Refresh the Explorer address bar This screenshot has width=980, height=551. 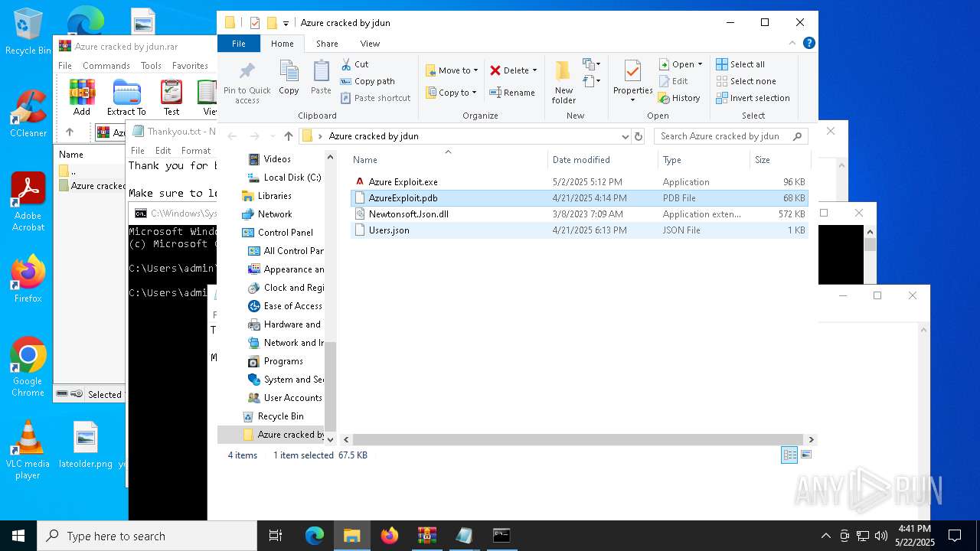[x=639, y=136]
